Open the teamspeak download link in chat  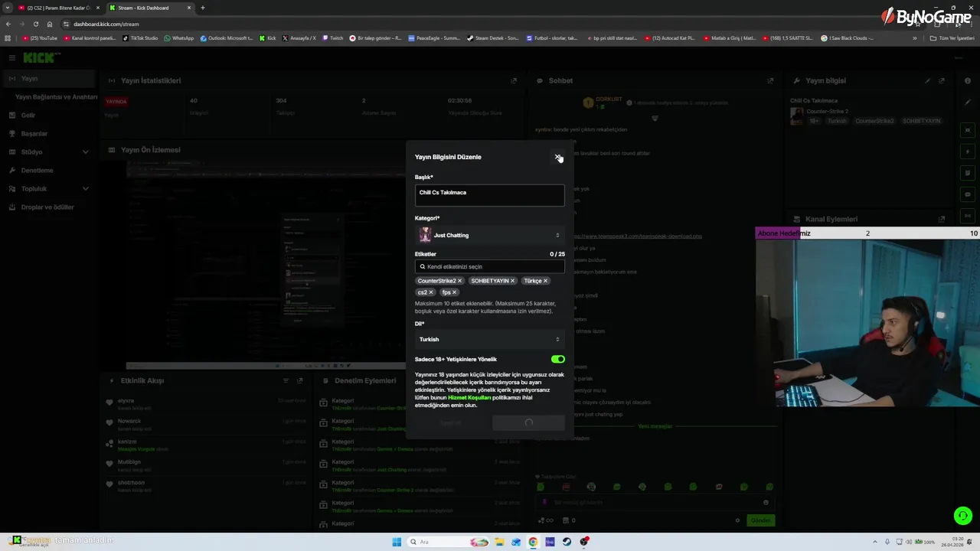click(x=638, y=236)
